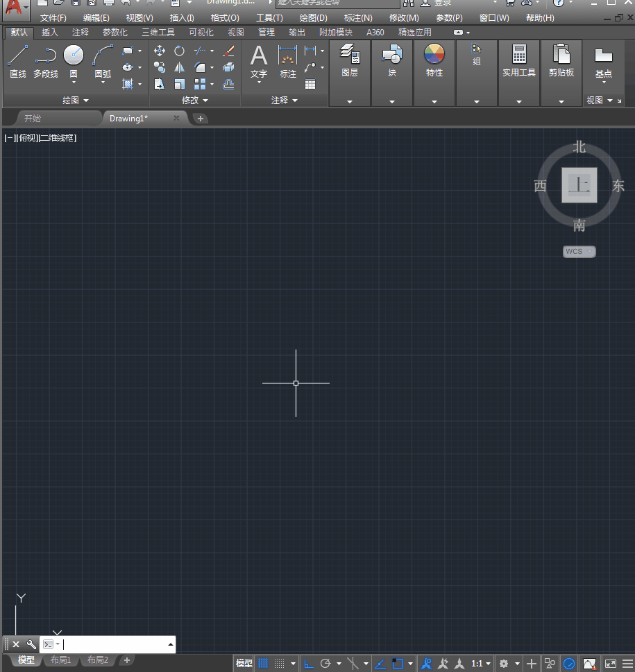Toggle polar tracking in status bar
The width and height of the screenshot is (635, 672).
325,664
